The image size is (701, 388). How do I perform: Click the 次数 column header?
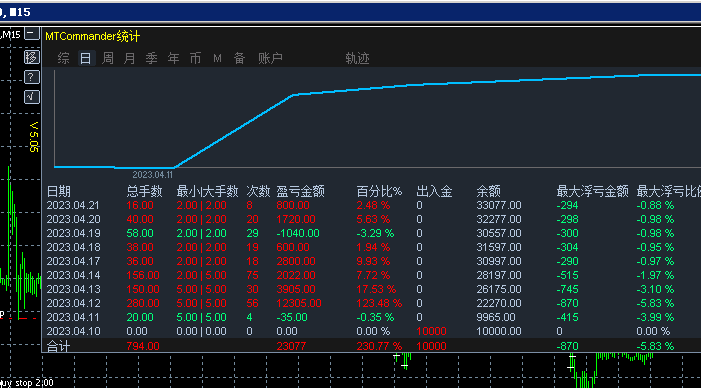click(x=258, y=192)
